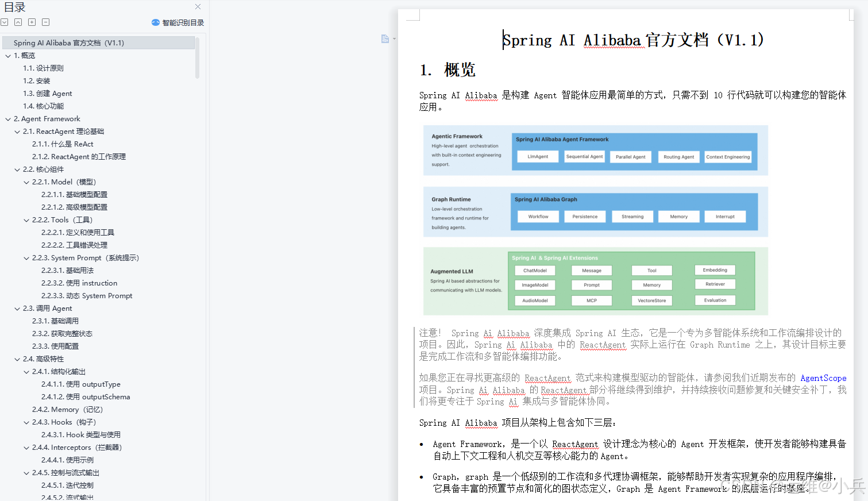This screenshot has width=868, height=501.
Task: Collapse the 2. Agent Framework section
Action: [x=8, y=119]
